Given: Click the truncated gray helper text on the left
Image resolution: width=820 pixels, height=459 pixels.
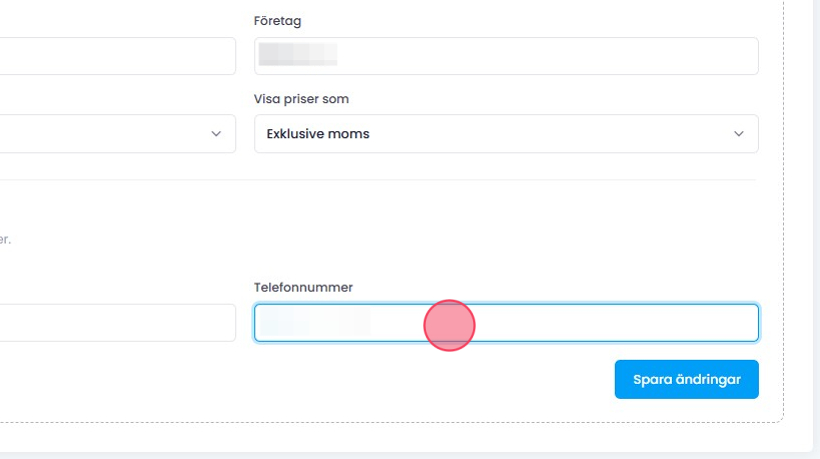Looking at the screenshot, I should [x=5, y=240].
